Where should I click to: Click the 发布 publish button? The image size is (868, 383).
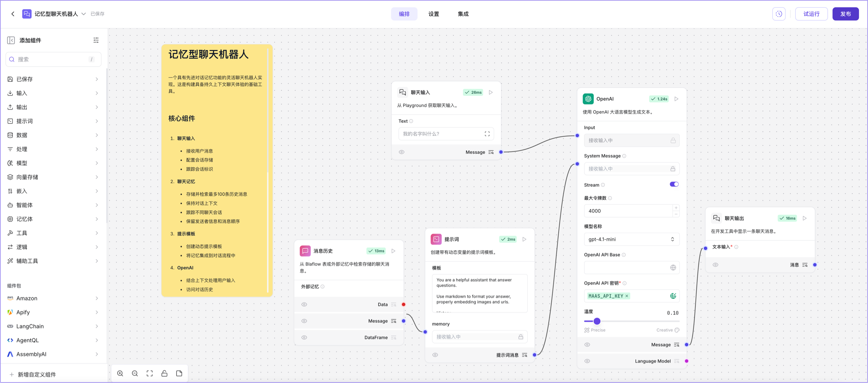(x=846, y=14)
